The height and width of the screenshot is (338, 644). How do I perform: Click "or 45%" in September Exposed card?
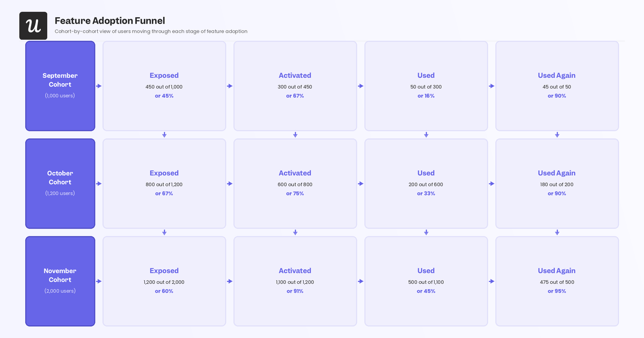tap(164, 96)
